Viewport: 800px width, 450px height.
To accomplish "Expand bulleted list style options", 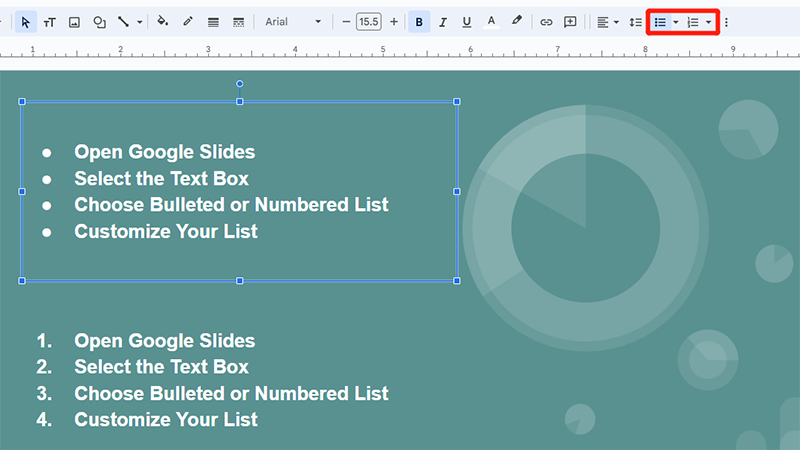I will tap(676, 22).
